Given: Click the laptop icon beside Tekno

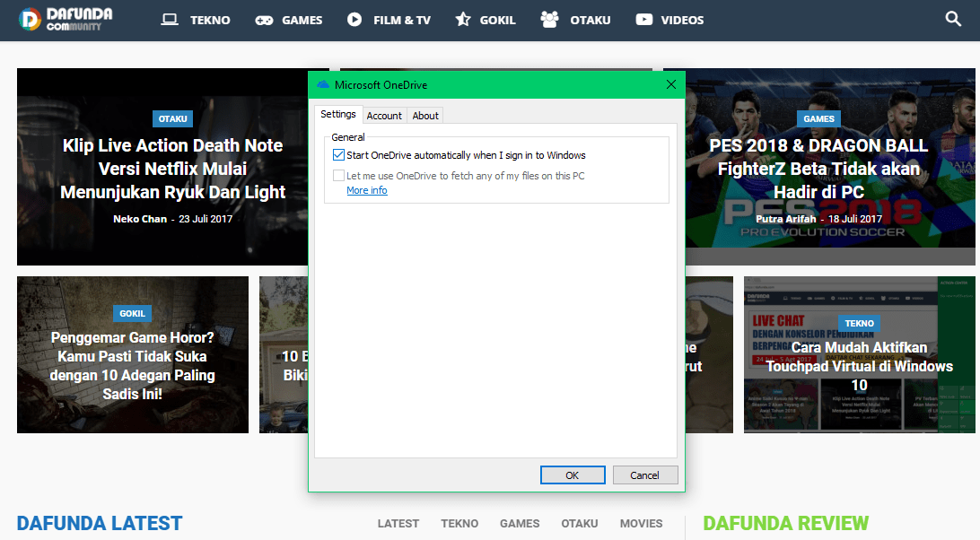Looking at the screenshot, I should point(170,20).
